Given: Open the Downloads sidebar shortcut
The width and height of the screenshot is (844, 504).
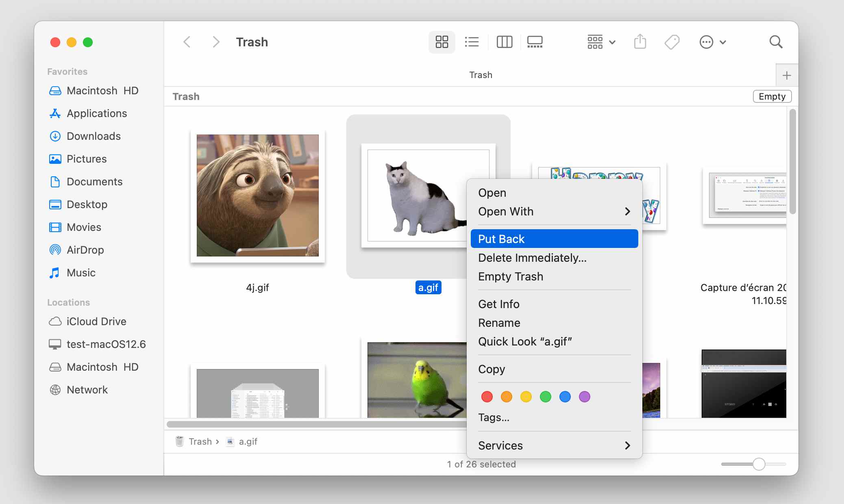Looking at the screenshot, I should pos(94,136).
